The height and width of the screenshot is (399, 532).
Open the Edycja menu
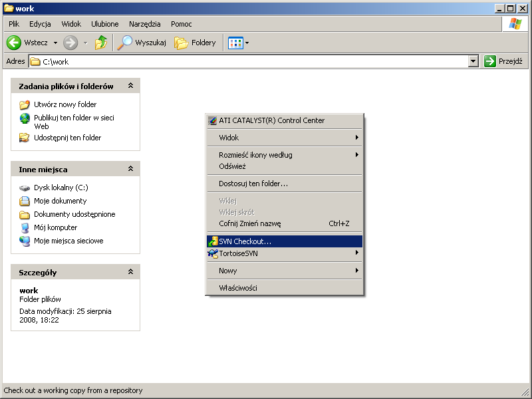point(40,24)
